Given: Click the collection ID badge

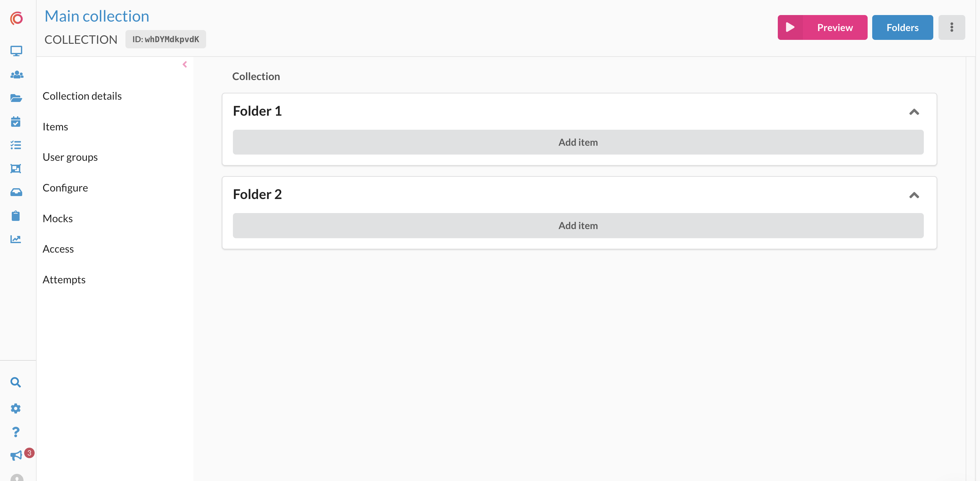Looking at the screenshot, I should pyautogui.click(x=166, y=39).
